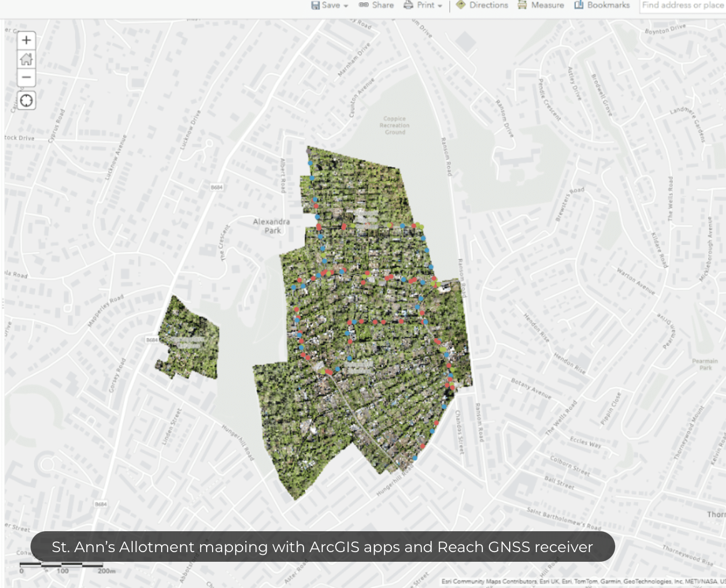Focus the Find address or place field
The width and height of the screenshot is (726, 588).
click(683, 5)
